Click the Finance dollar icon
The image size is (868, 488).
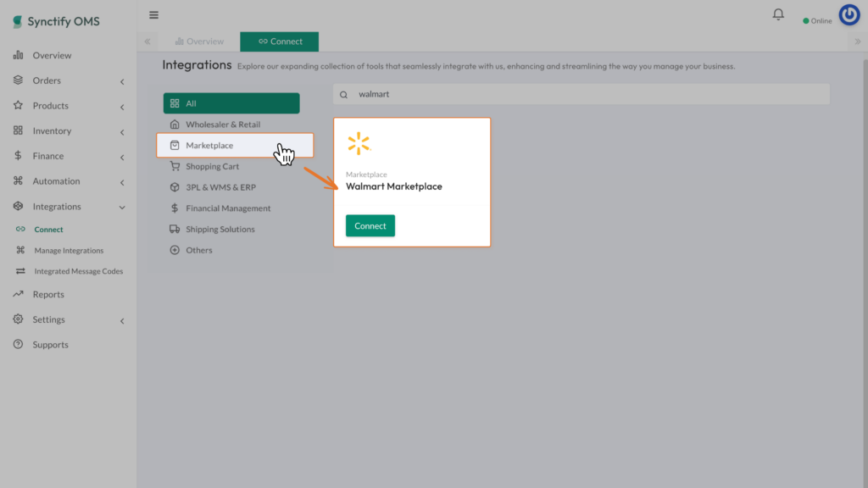(x=19, y=156)
